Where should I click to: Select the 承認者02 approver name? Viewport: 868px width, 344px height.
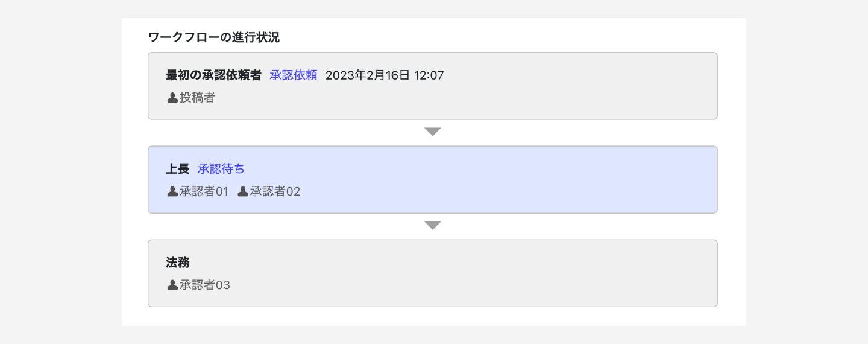coord(275,192)
